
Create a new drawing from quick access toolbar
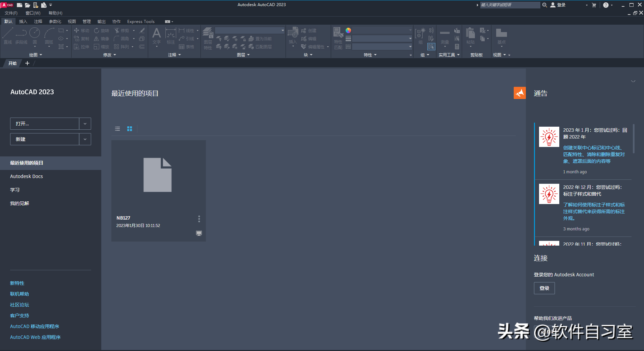point(20,5)
